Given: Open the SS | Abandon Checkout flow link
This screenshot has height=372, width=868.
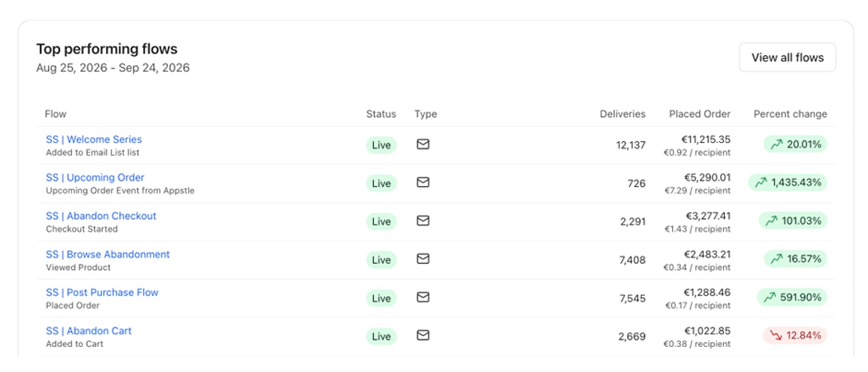Looking at the screenshot, I should pos(101,216).
